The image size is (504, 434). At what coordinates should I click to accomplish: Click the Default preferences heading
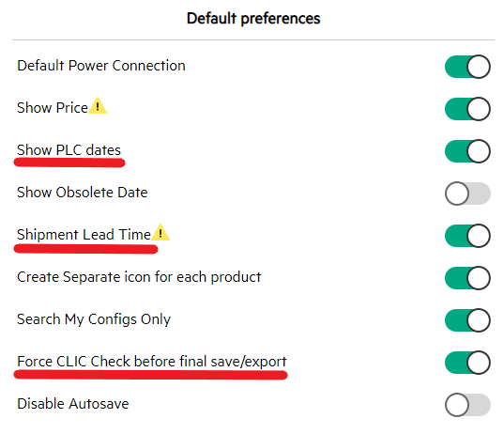point(253,19)
